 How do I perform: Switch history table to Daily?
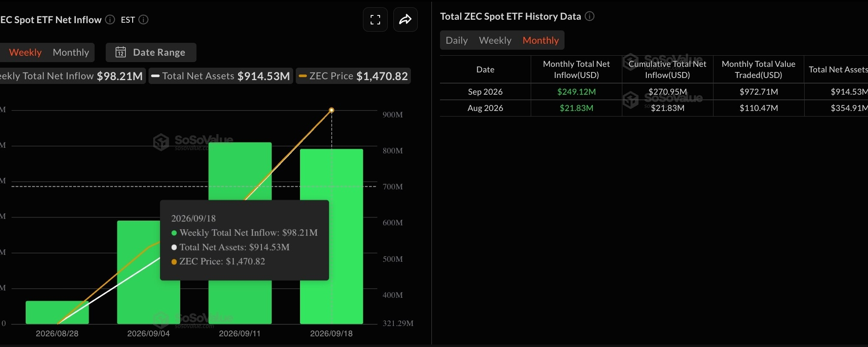pos(457,40)
